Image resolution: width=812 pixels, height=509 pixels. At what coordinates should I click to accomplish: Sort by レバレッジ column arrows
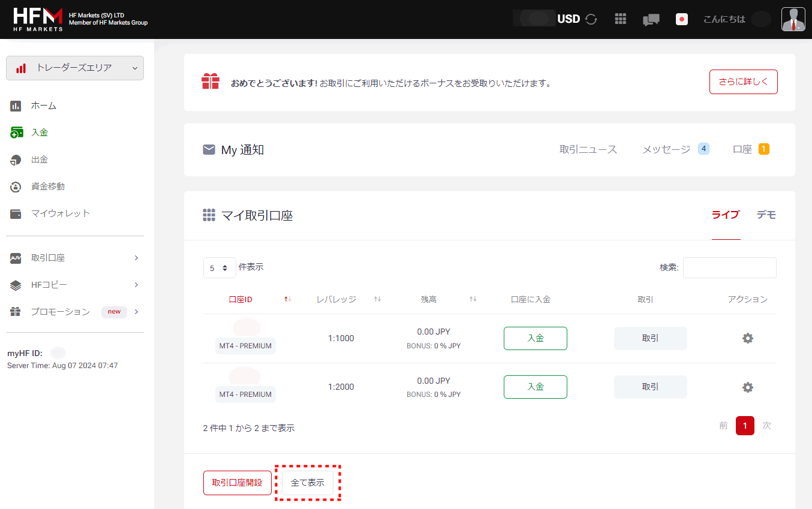click(377, 299)
